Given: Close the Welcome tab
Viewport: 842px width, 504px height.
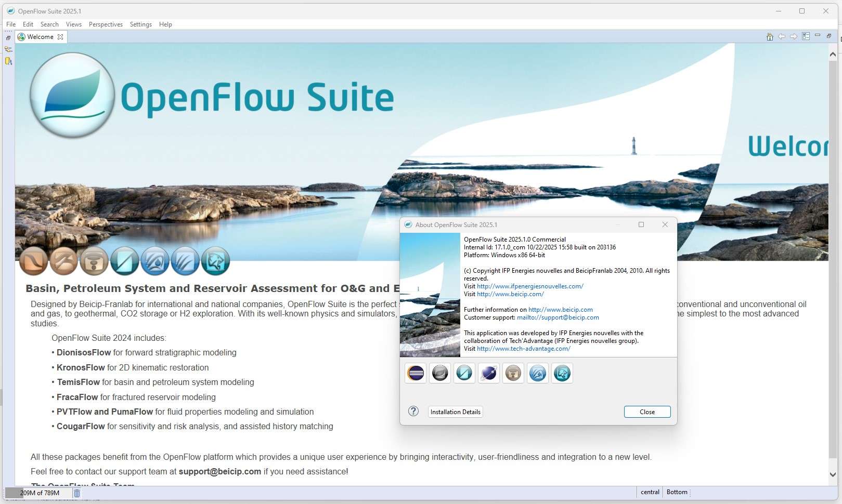Looking at the screenshot, I should 60,37.
